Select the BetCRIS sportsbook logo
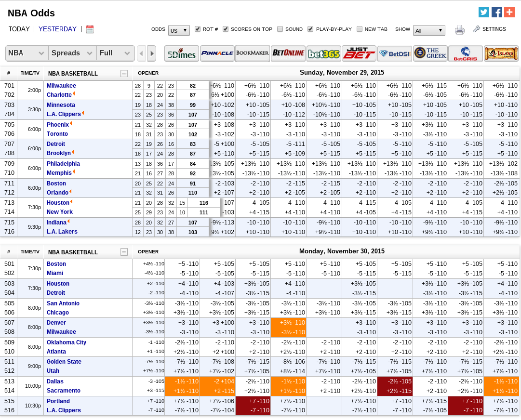Screen dimensions: 521x420 (x=466, y=53)
